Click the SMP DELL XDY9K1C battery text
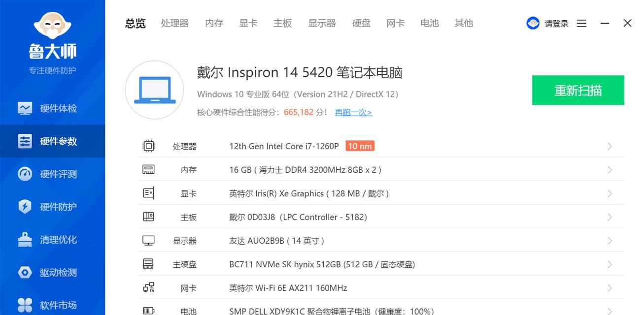 point(331,311)
